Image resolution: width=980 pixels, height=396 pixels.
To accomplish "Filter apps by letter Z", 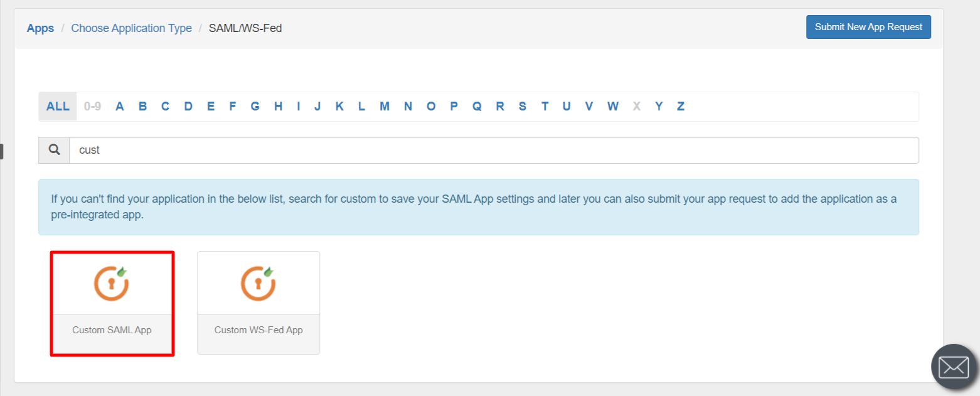I will 681,106.
